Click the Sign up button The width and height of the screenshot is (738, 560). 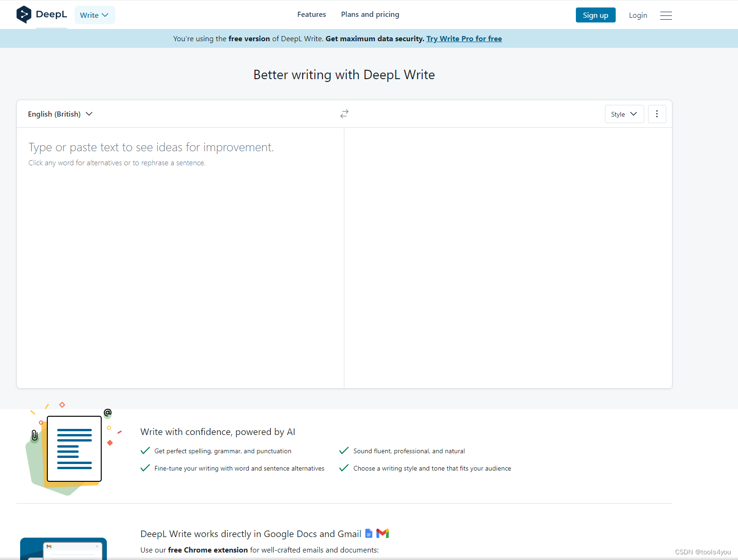click(x=596, y=15)
